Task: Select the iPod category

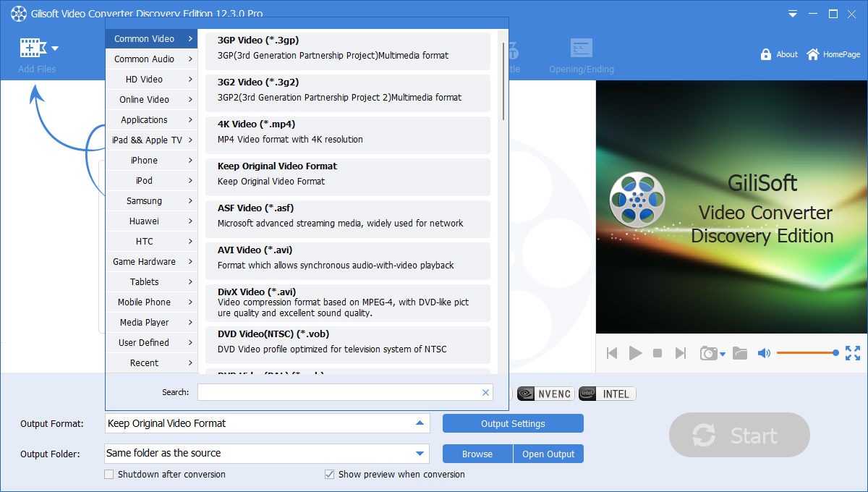Action: (x=152, y=181)
